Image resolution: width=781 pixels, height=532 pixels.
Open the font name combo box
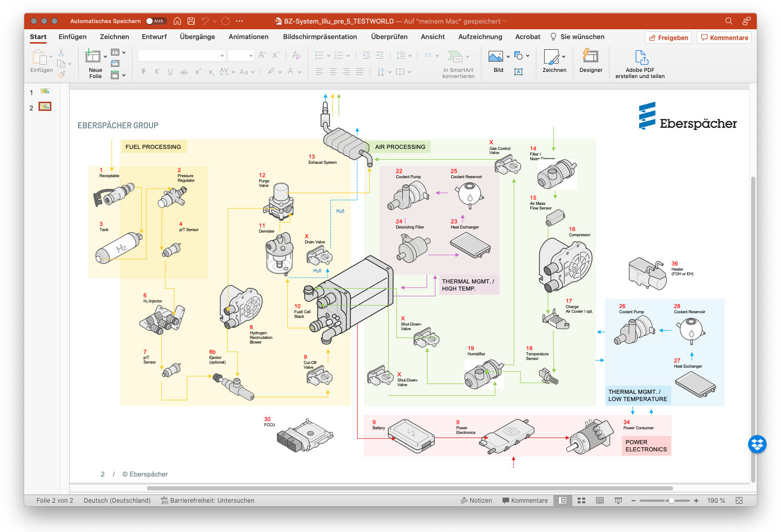pyautogui.click(x=181, y=55)
